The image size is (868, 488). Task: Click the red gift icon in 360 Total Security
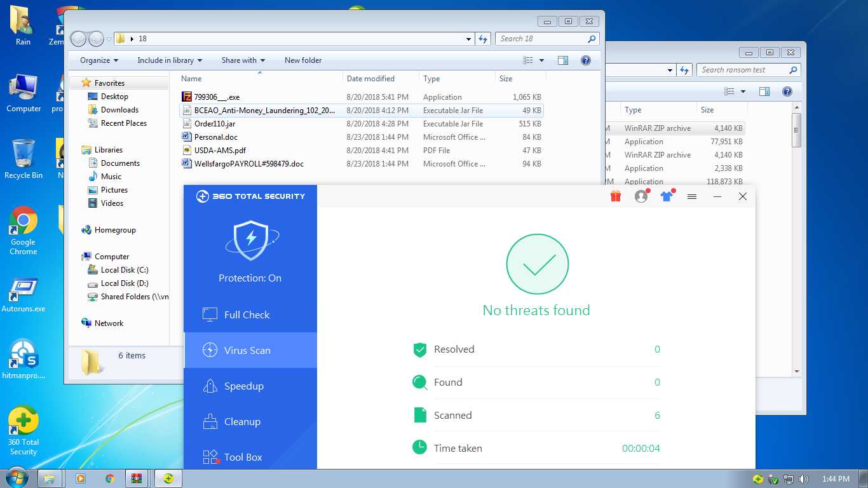pyautogui.click(x=615, y=196)
